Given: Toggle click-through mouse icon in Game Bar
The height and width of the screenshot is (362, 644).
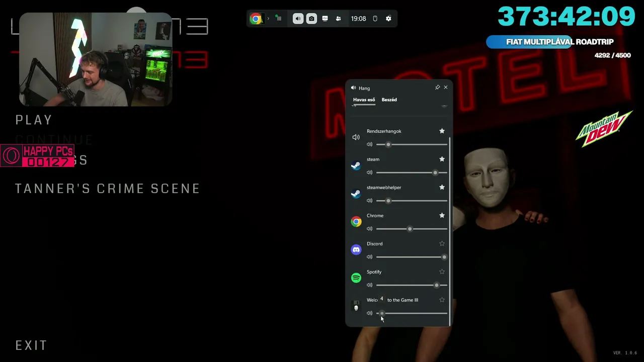Looking at the screenshot, I should pyautogui.click(x=375, y=19).
